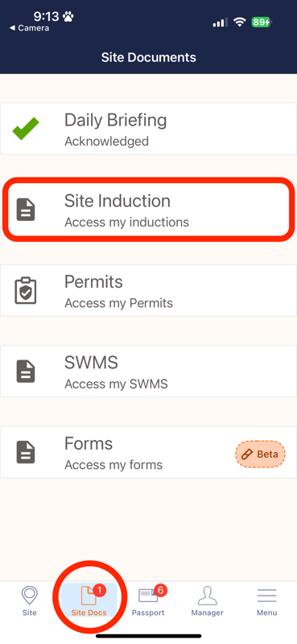Tap the Site Induction document icon
The image size is (297, 644).
pyautogui.click(x=26, y=210)
